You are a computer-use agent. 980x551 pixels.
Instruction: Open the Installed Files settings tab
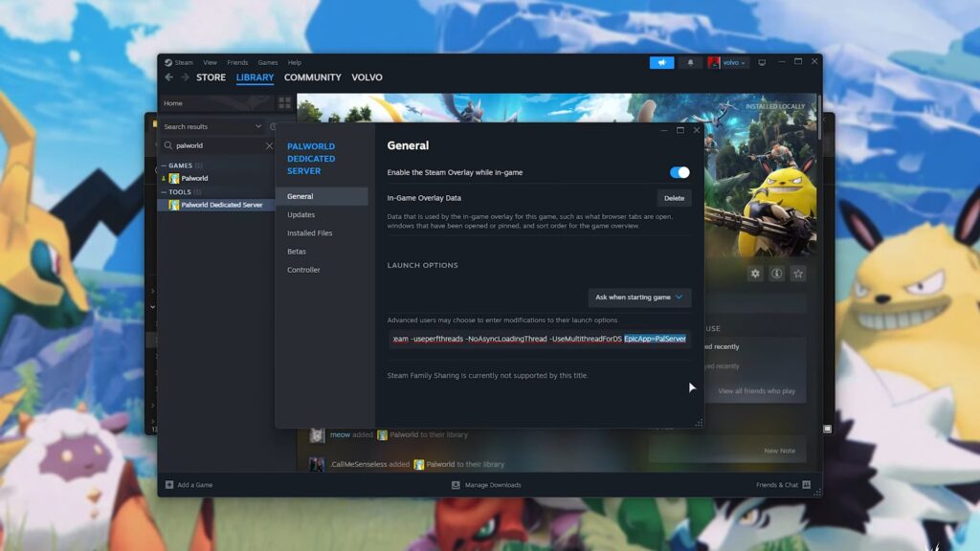(322, 233)
